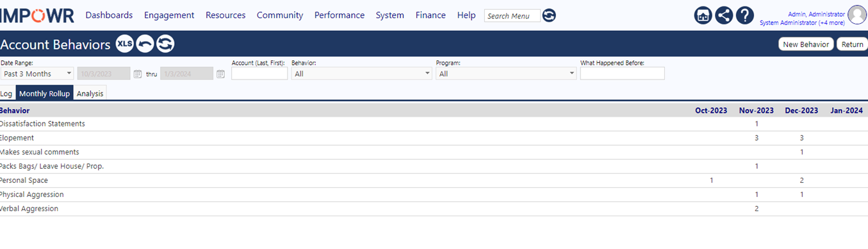Expand the Behavior filter dropdown

pos(362,74)
